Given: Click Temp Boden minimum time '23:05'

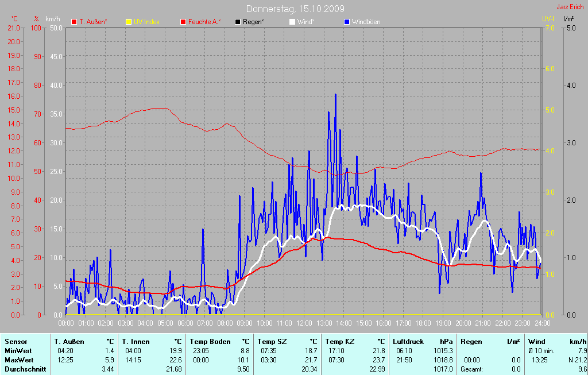Looking at the screenshot, I should click(200, 351).
